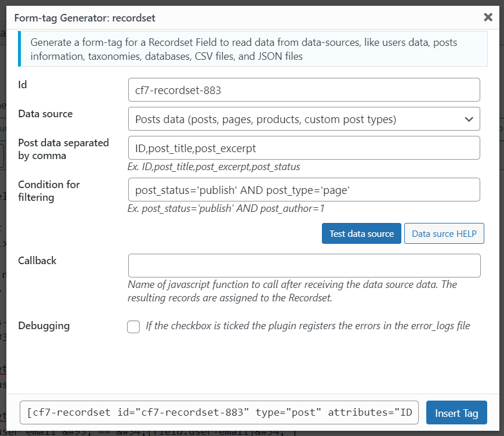The height and width of the screenshot is (436, 504).
Task: Click the Callback label
Action: click(38, 261)
